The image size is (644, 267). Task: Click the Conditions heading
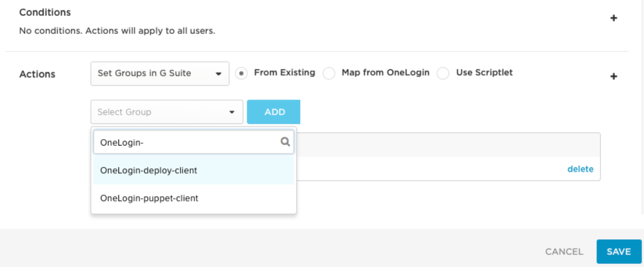tap(45, 12)
